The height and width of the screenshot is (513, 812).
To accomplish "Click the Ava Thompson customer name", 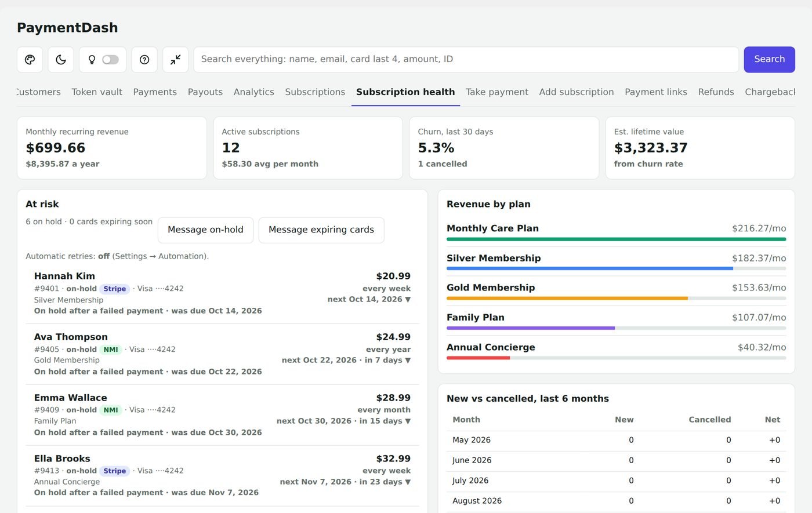I will [x=71, y=337].
